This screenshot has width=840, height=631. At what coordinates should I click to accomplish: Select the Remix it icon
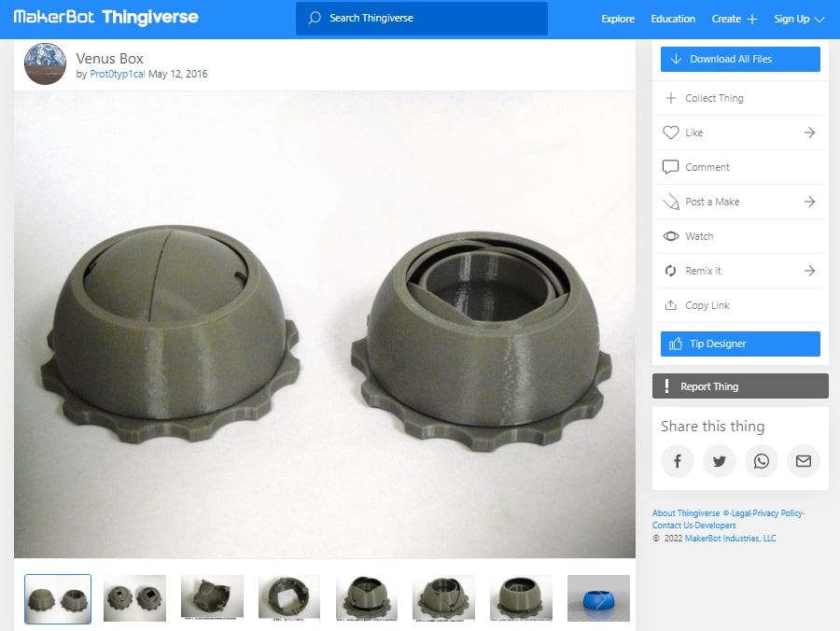670,271
